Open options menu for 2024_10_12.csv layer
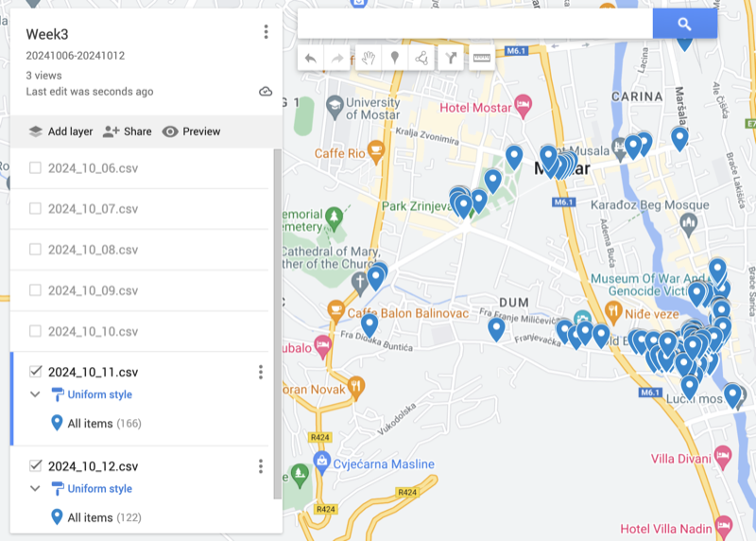The height and width of the screenshot is (541, 756). click(261, 466)
